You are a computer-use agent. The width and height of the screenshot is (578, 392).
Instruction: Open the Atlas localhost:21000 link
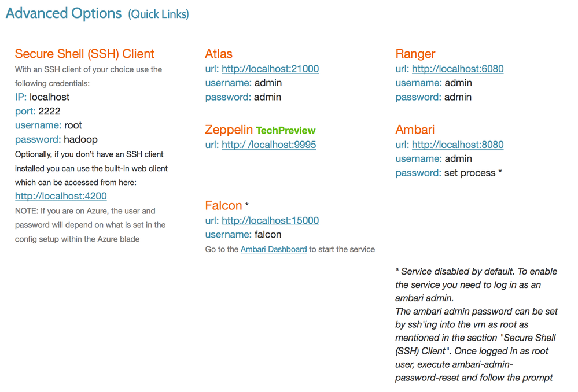[x=270, y=69]
